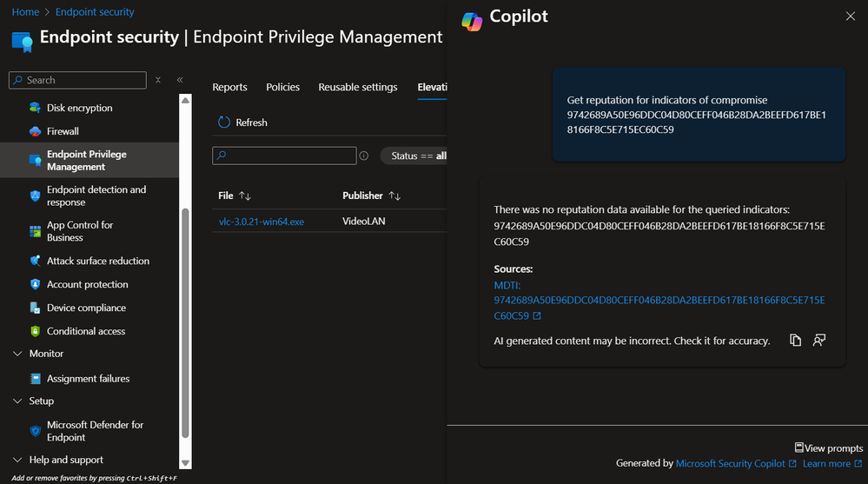
Task: Click Conditional access icon
Action: click(x=35, y=331)
